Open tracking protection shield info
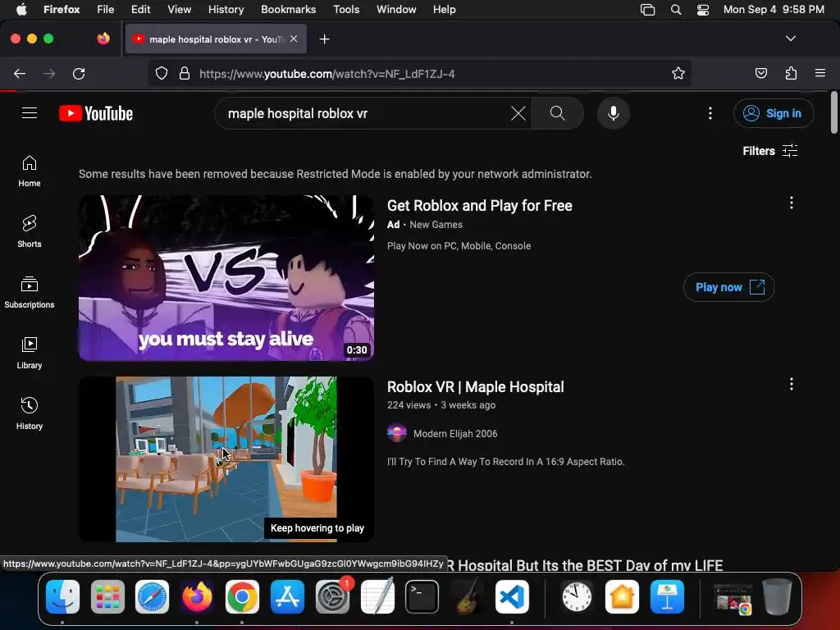This screenshot has width=840, height=630. click(x=162, y=73)
